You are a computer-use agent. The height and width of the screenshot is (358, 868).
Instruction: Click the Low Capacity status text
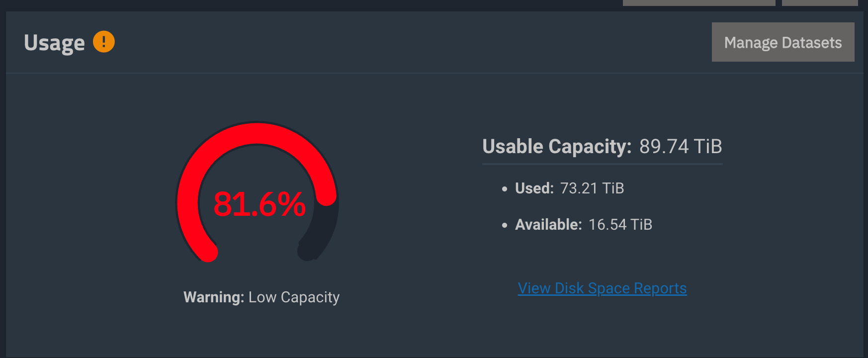294,297
